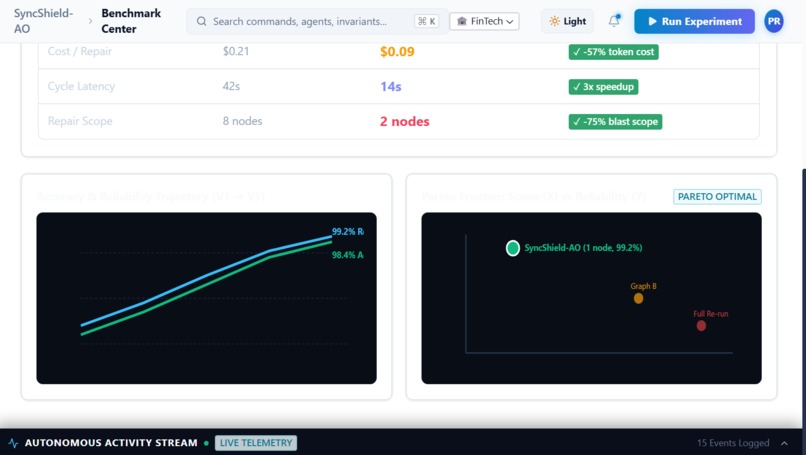Click the sun icon in Light toggle
This screenshot has height=455, width=806.
pos(554,21)
